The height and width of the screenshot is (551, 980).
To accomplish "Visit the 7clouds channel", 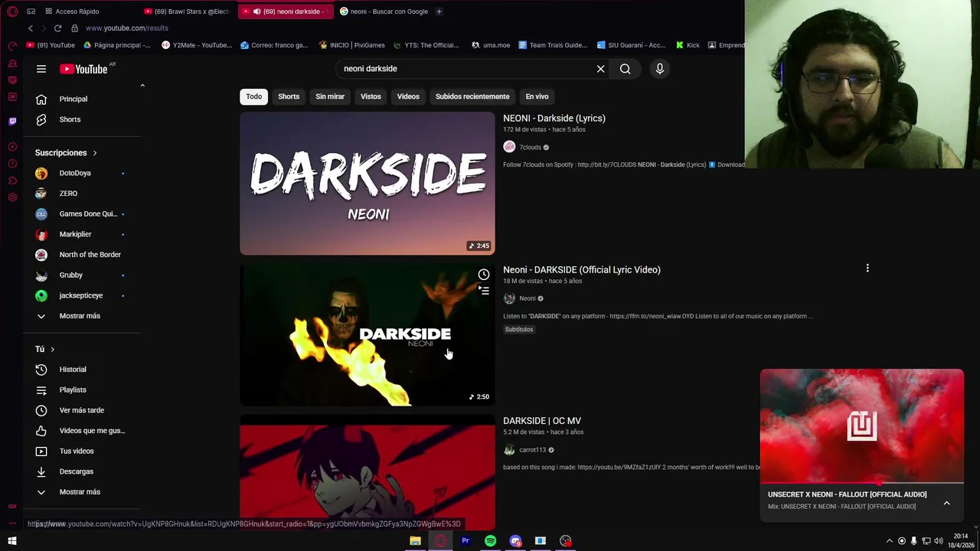I will coord(530,147).
